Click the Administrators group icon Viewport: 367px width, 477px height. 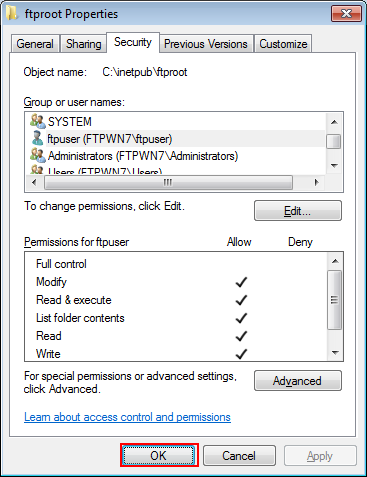point(37,155)
